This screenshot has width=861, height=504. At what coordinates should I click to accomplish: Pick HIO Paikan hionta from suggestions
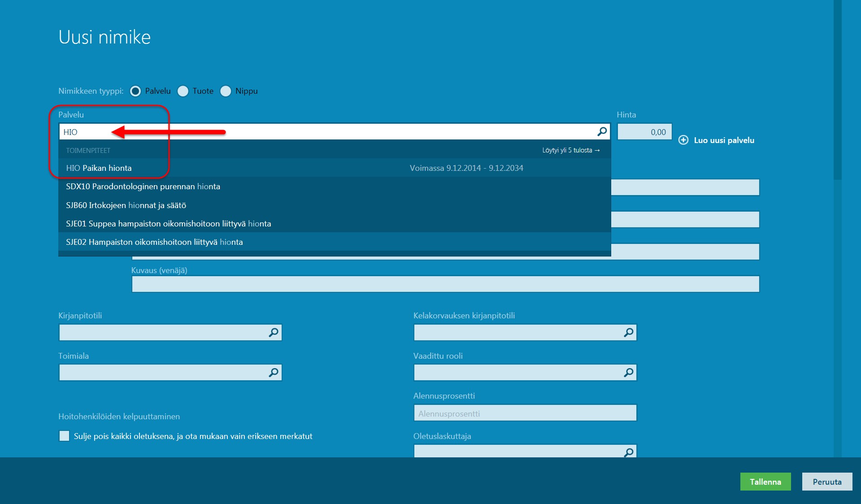click(99, 168)
